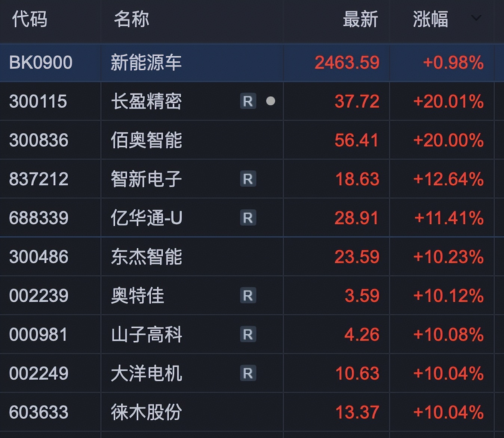Click price 3.59
Screen dimensions: 504x438
click(x=362, y=296)
